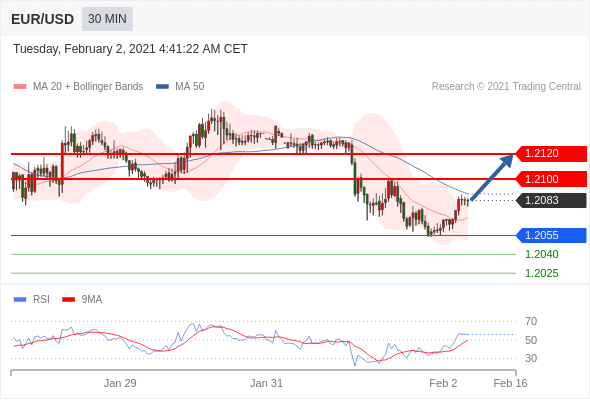Click the MA 20 + Bollinger Bands legend label
Viewport: 590px width, 400px height.
point(88,87)
